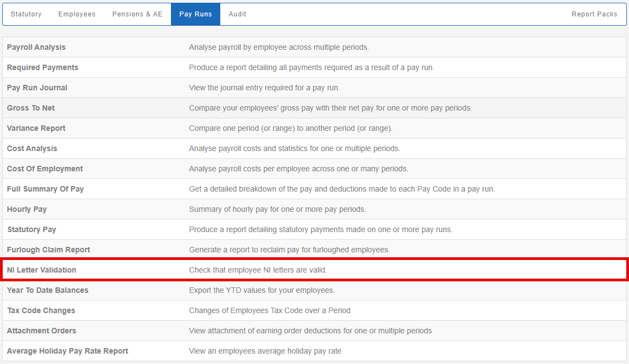
Task: Open Report Packs
Action: (594, 14)
